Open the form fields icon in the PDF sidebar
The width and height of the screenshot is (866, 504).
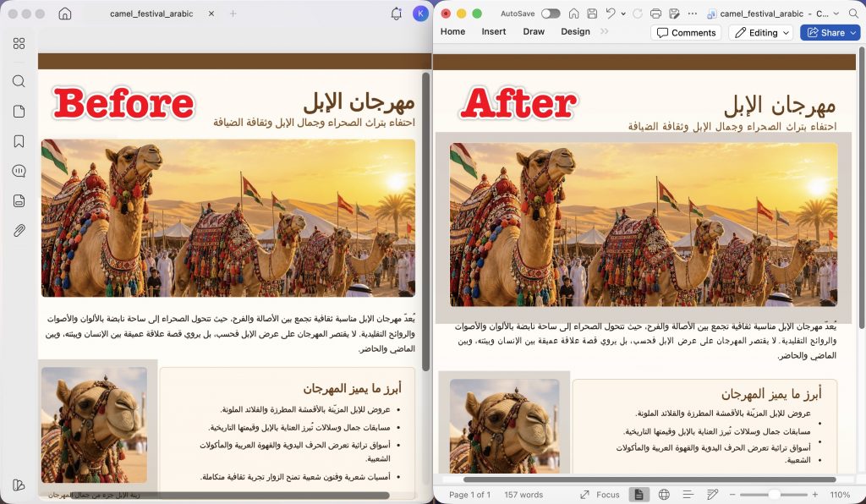[x=19, y=201]
